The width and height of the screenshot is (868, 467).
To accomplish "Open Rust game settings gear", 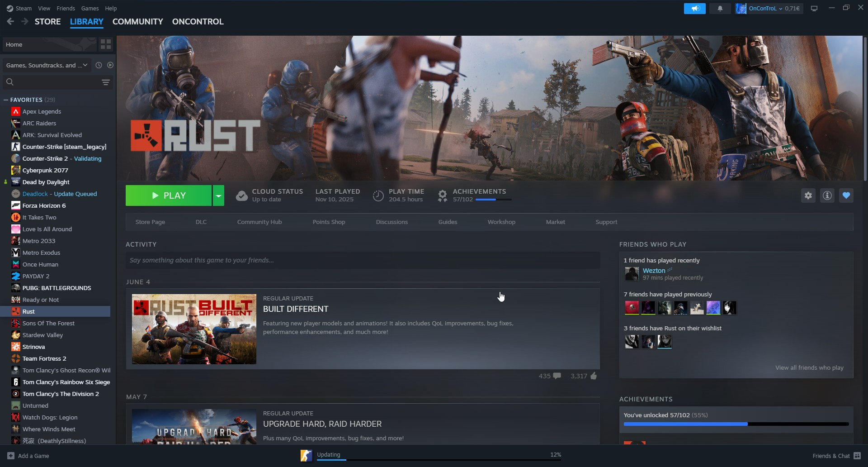I will pyautogui.click(x=808, y=195).
